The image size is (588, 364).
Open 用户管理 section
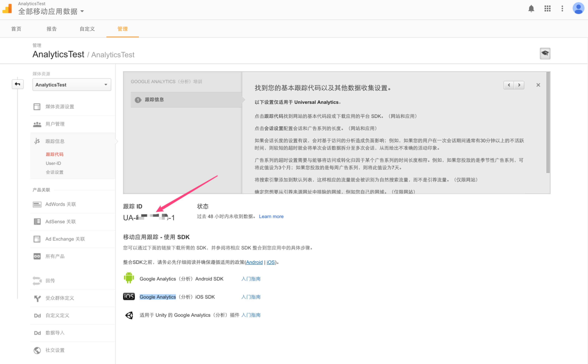(x=55, y=124)
